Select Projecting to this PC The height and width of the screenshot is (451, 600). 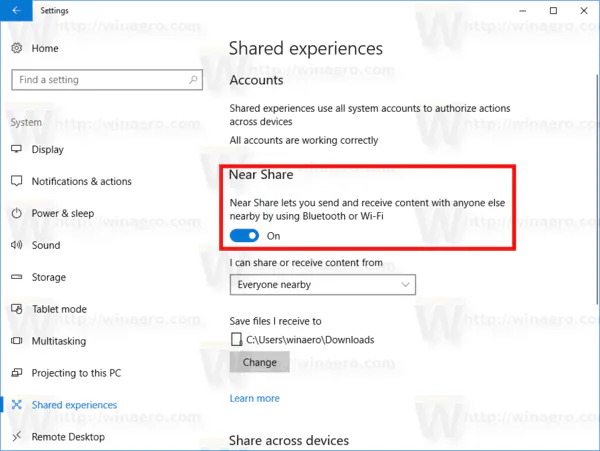tap(76, 373)
